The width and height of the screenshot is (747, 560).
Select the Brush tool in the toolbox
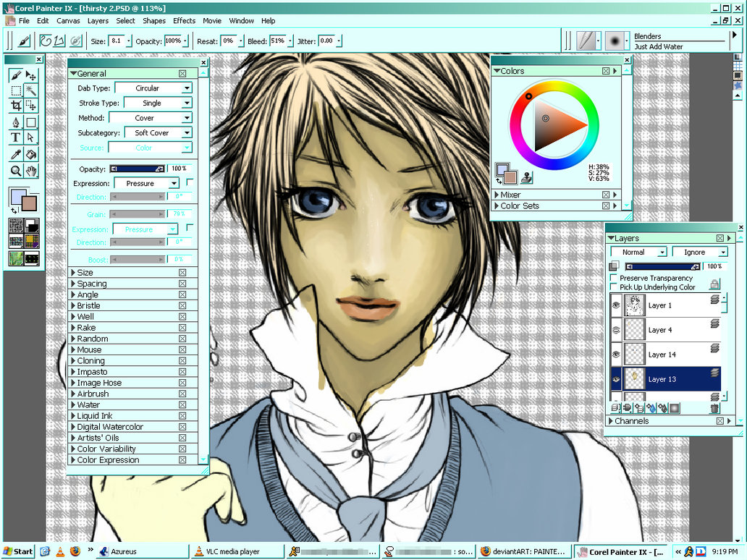pyautogui.click(x=16, y=75)
